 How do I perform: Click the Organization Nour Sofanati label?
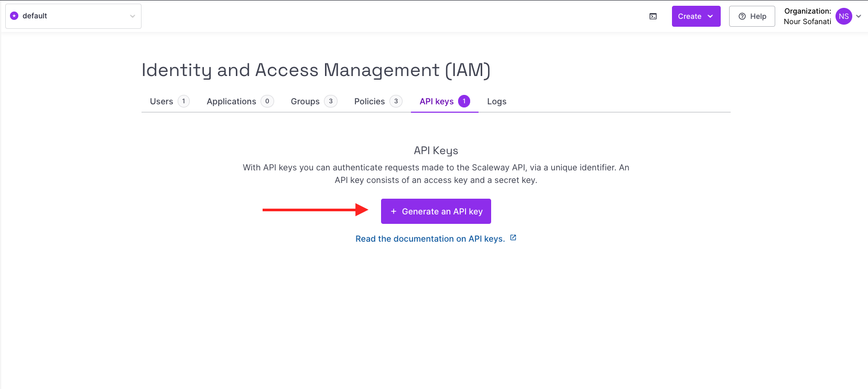[807, 16]
